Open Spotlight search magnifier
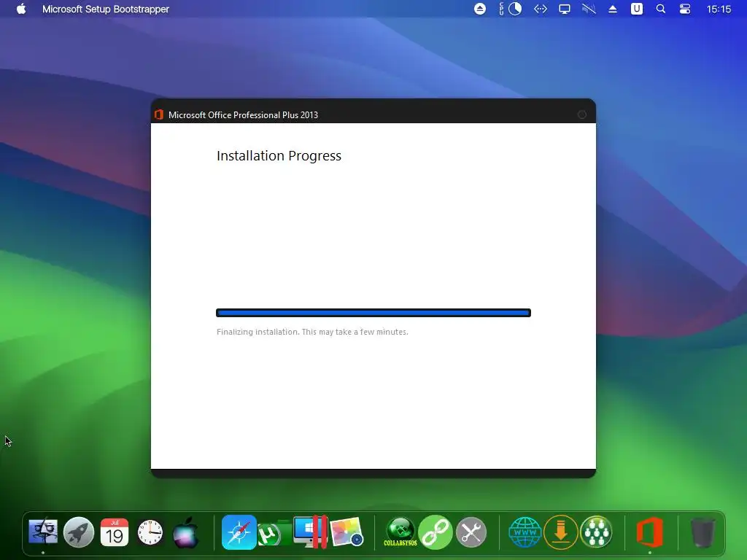The width and height of the screenshot is (747, 560). (x=661, y=9)
